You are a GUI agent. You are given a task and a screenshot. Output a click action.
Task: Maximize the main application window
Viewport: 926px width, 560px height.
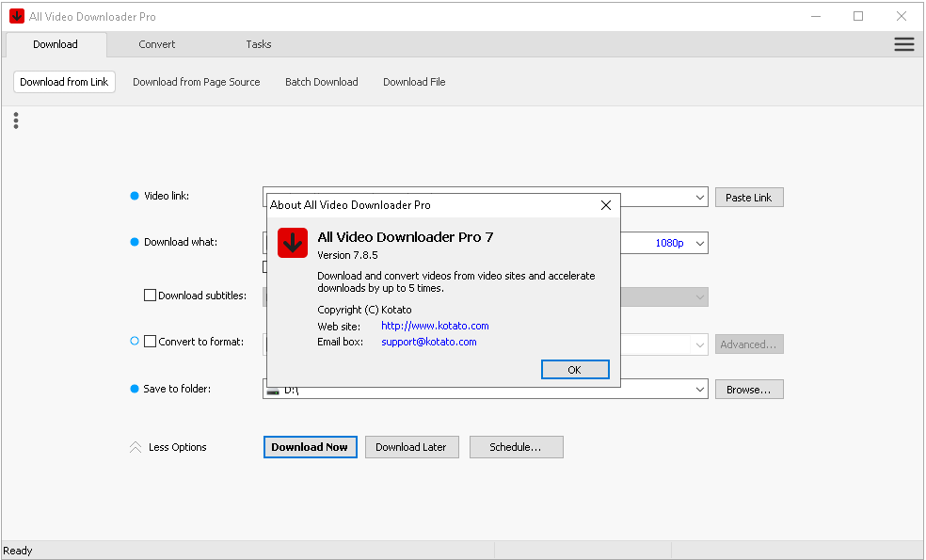[x=858, y=17]
